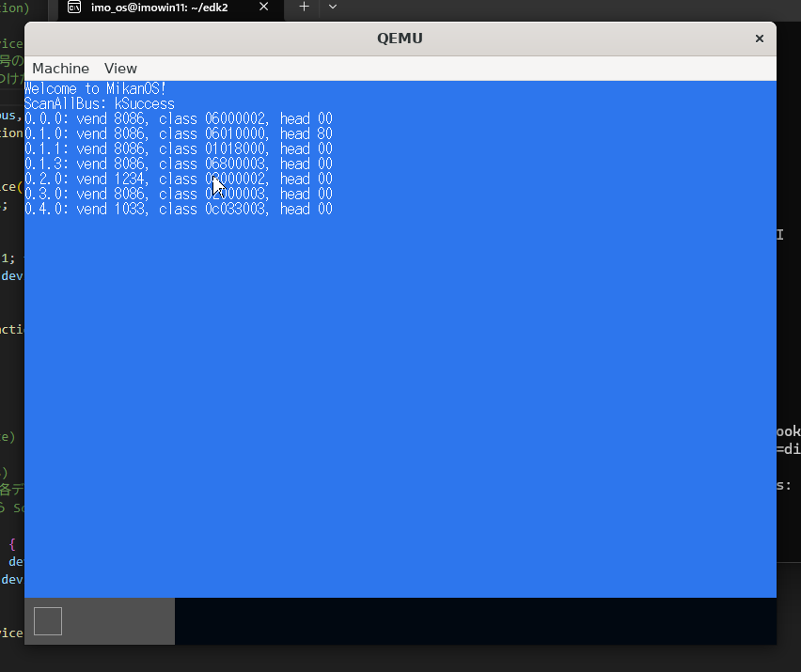
Task: Click the 0.4.0 vend 1033 device line
Action: click(178, 210)
